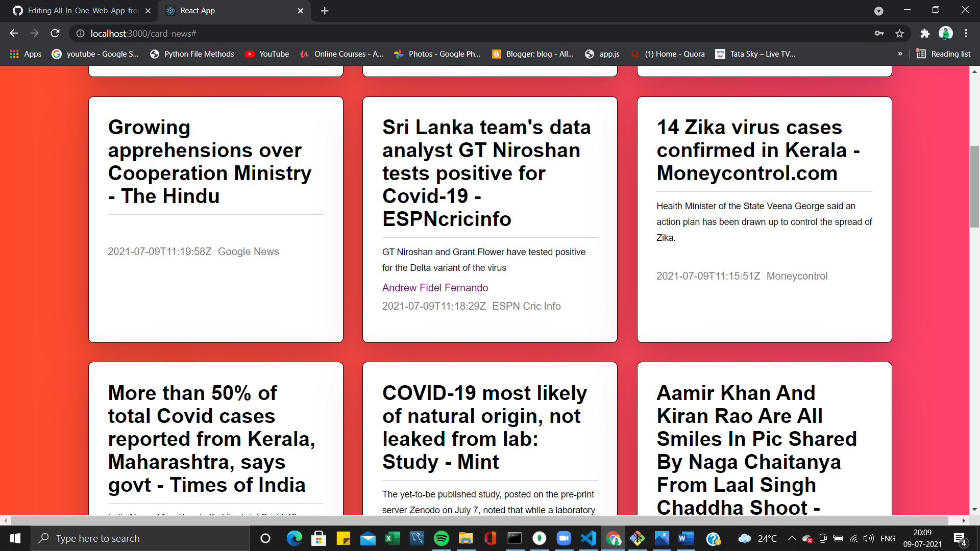Open the Chrome extensions puzzle icon

pyautogui.click(x=925, y=33)
